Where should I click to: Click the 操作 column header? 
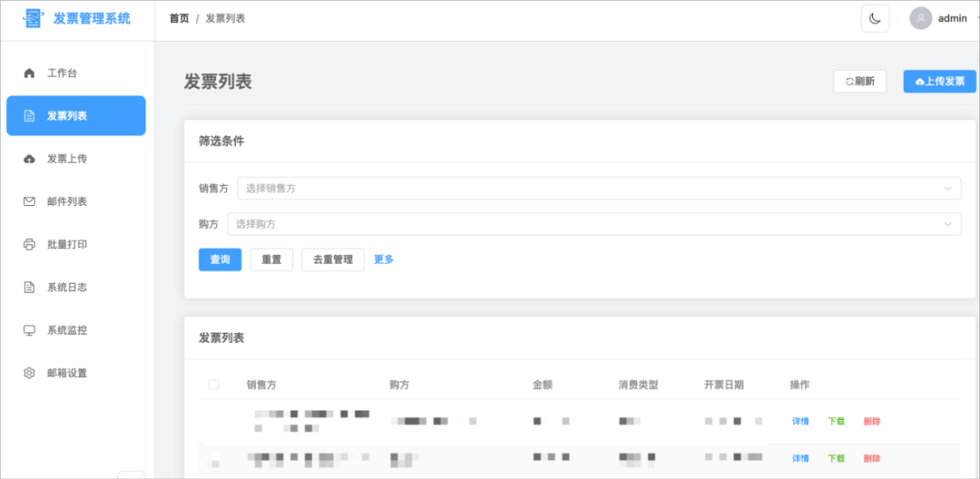[799, 385]
